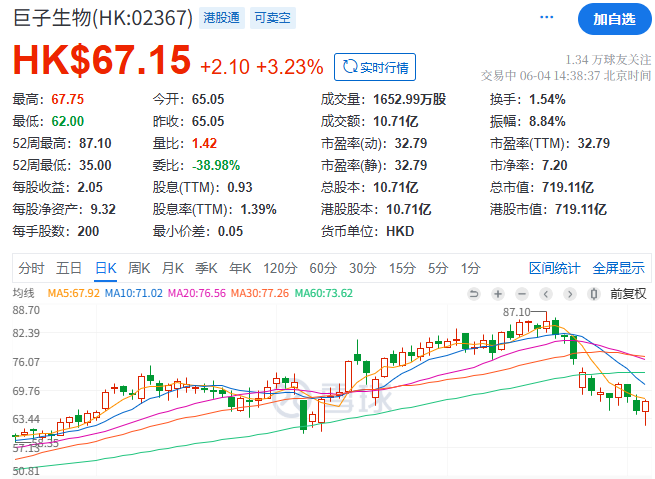Viewport: 655px width, 479px height.
Task: Click the 市净率 value 7.20
Action: [x=555, y=165]
